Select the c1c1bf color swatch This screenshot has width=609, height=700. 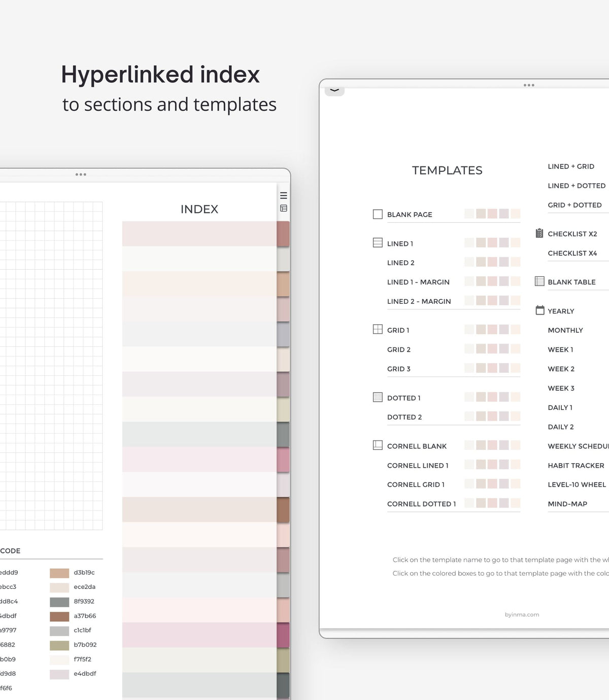click(x=59, y=631)
